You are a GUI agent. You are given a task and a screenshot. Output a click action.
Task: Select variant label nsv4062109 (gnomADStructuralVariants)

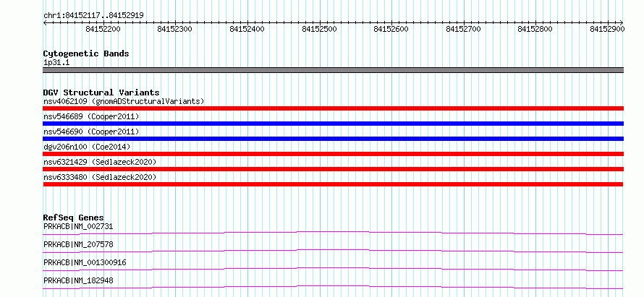(x=124, y=101)
